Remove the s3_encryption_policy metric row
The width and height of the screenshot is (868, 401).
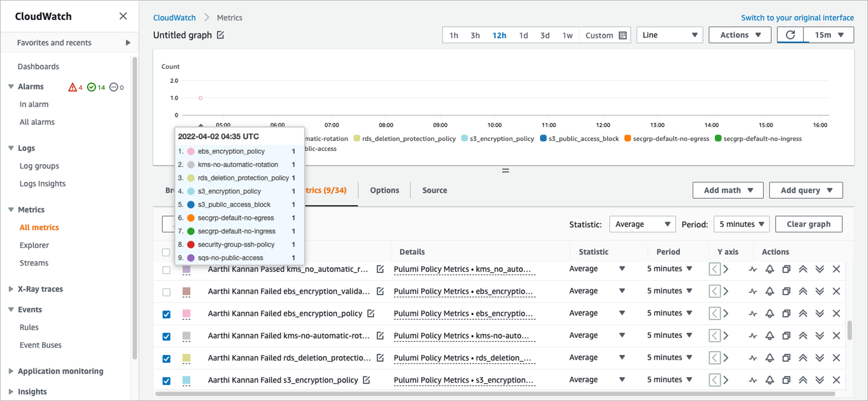(836, 380)
